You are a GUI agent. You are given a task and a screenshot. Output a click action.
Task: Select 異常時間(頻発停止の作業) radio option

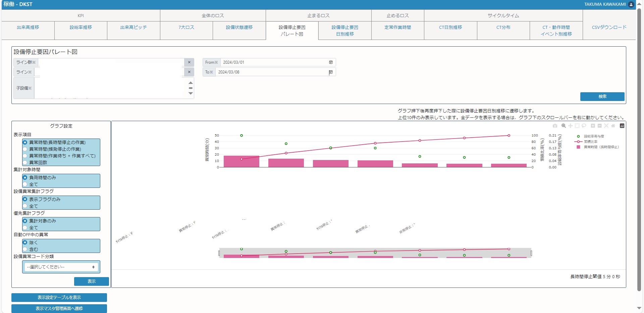25,149
